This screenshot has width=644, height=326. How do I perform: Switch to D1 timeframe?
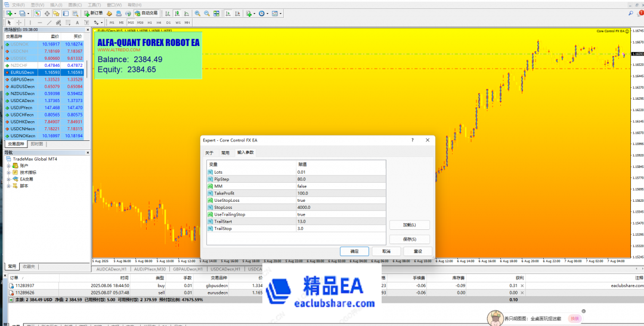(x=168, y=22)
